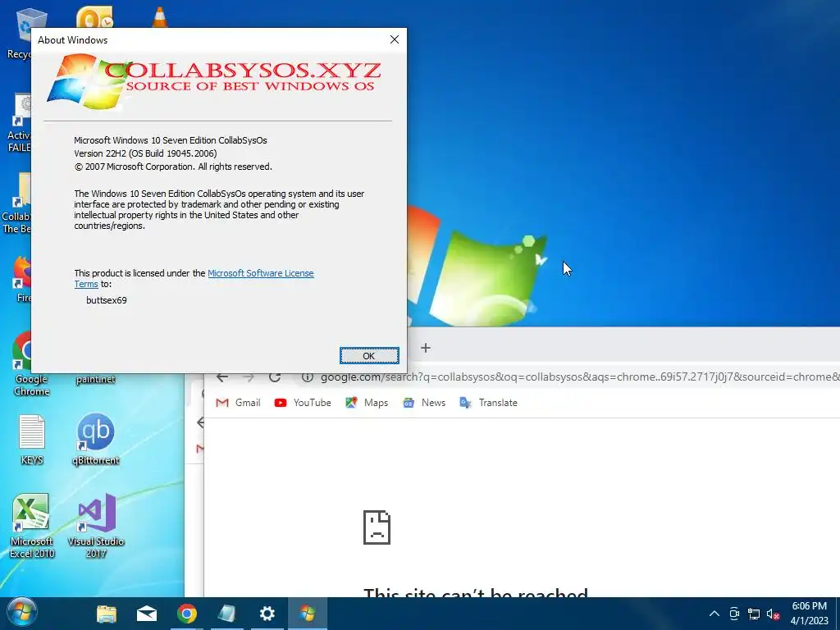Reload the page in Chrome
The width and height of the screenshot is (840, 630).
(x=275, y=377)
